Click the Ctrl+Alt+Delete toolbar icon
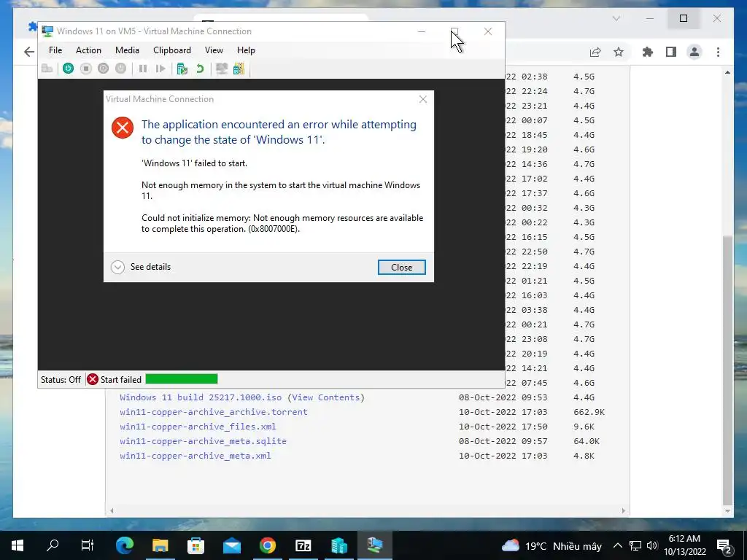 pyautogui.click(x=47, y=69)
